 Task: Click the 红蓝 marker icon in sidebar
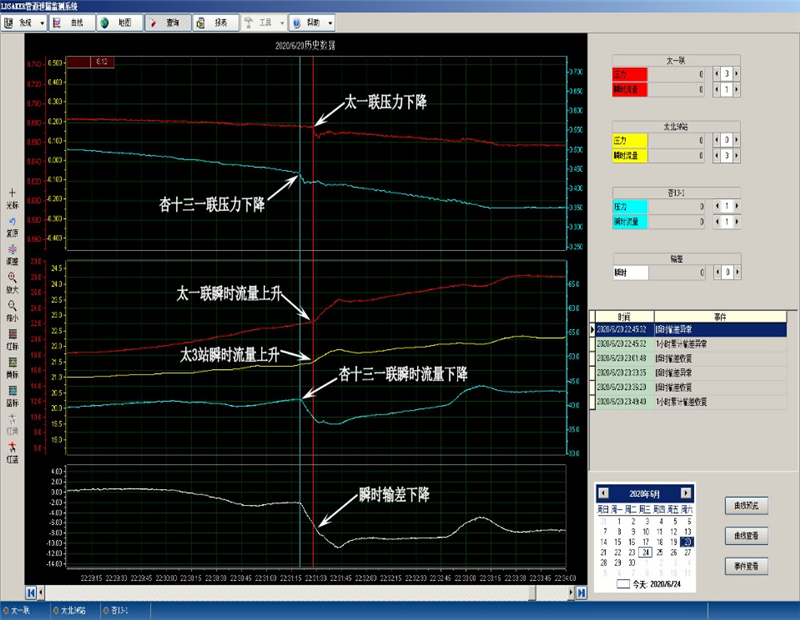pyautogui.click(x=12, y=447)
